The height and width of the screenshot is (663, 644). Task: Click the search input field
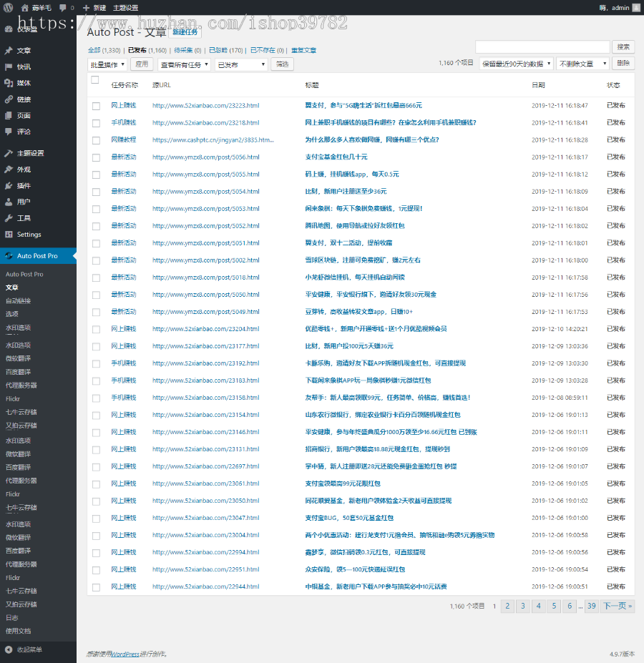coord(542,46)
